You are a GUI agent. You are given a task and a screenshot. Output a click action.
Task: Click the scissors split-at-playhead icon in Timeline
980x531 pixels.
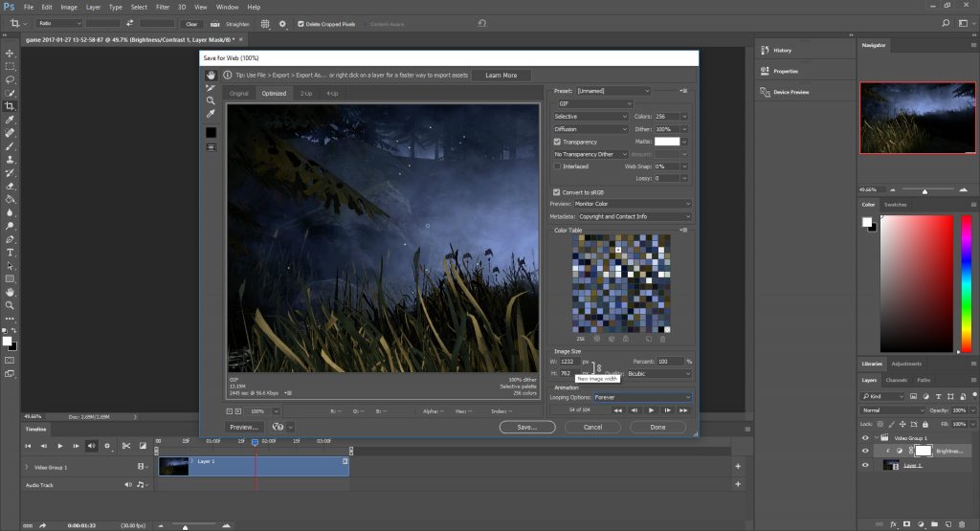(126, 446)
